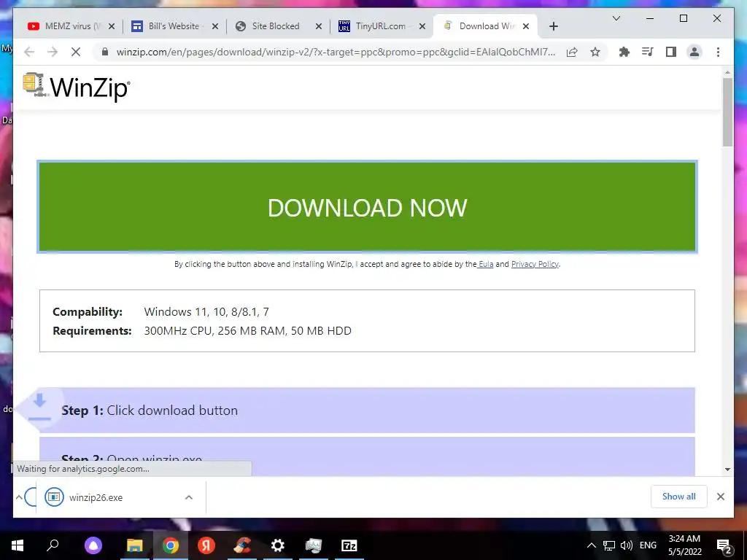Open Windows taskbar search
This screenshot has height=560, width=747.
point(53,545)
